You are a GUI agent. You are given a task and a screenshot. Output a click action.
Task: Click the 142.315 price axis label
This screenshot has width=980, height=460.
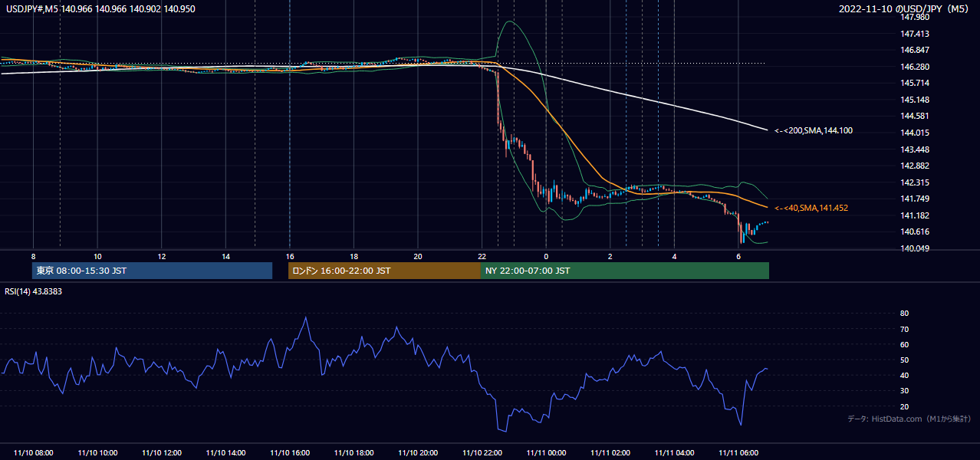(x=914, y=182)
